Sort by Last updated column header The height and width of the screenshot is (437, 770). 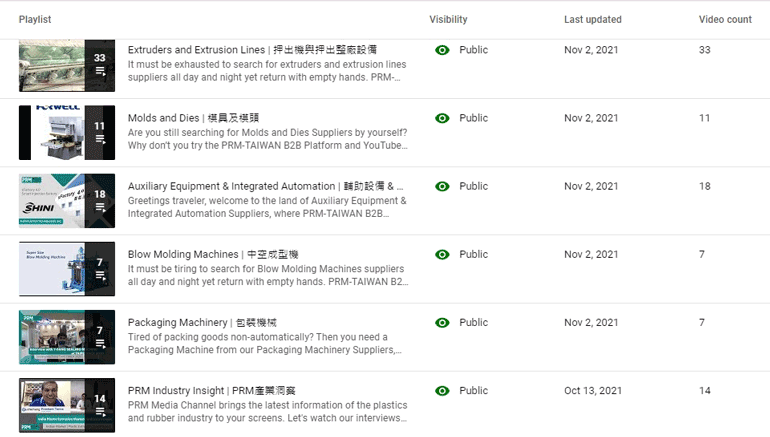tap(593, 20)
